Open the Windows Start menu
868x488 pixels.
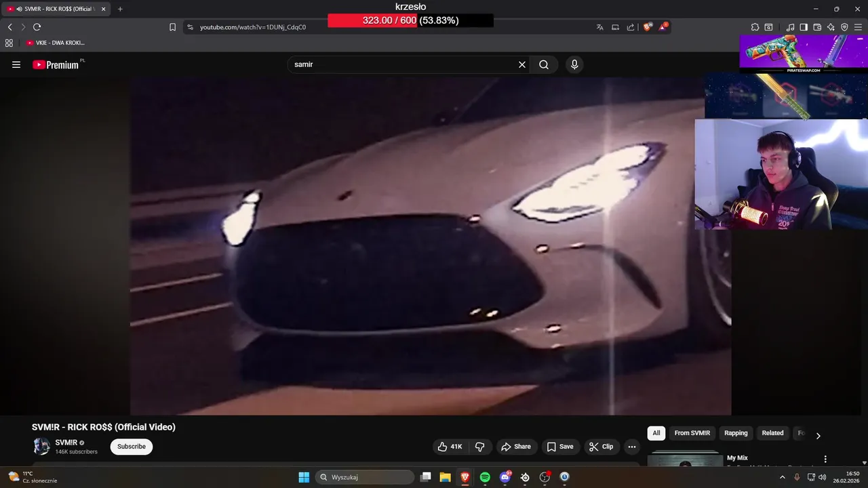[304, 477]
